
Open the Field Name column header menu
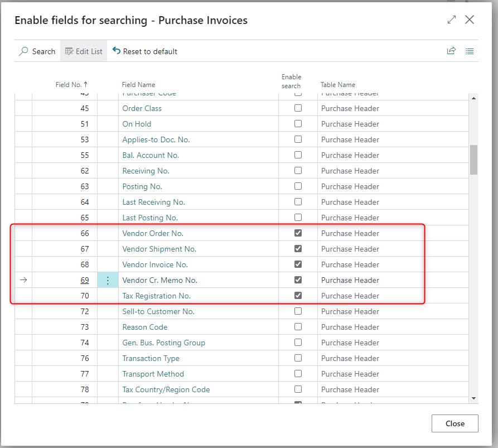pos(139,85)
